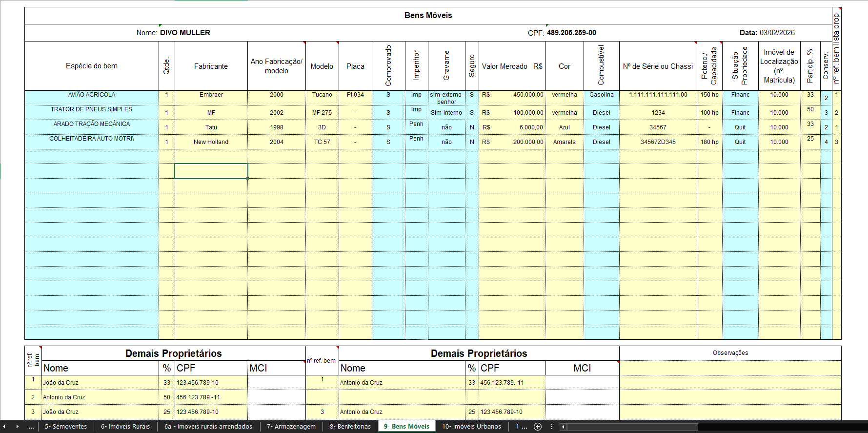
Task: Select the Valor Mercado cell showing 200.000,00
Action: [512, 142]
